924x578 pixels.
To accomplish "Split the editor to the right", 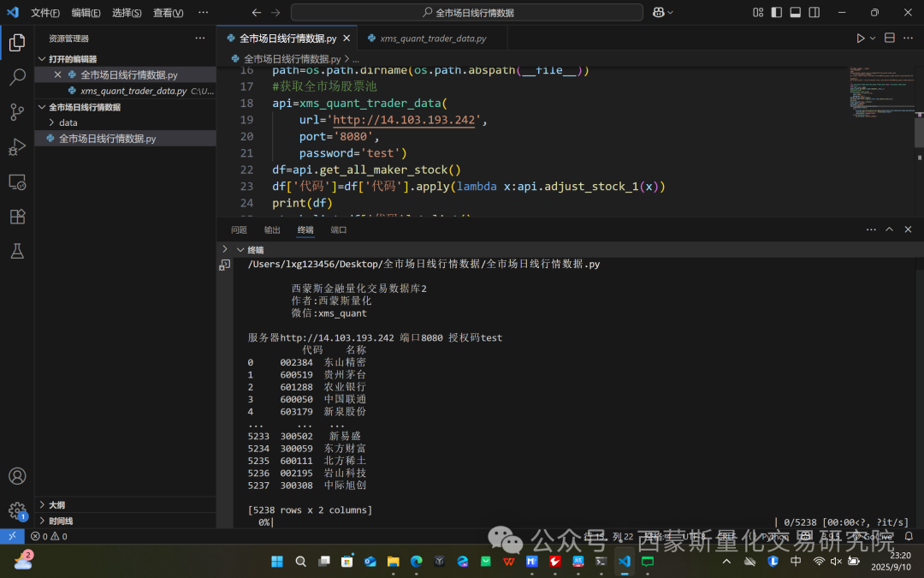I will (890, 38).
